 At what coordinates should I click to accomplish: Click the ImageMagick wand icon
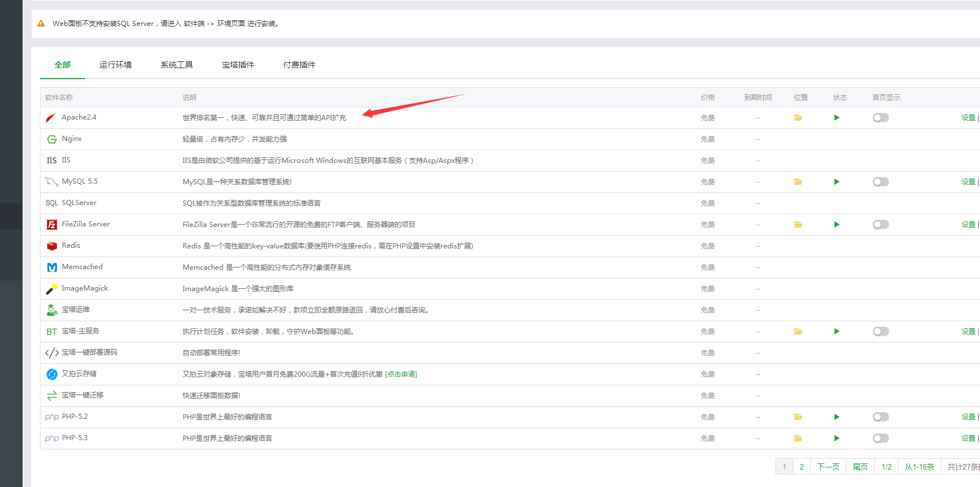pyautogui.click(x=52, y=289)
